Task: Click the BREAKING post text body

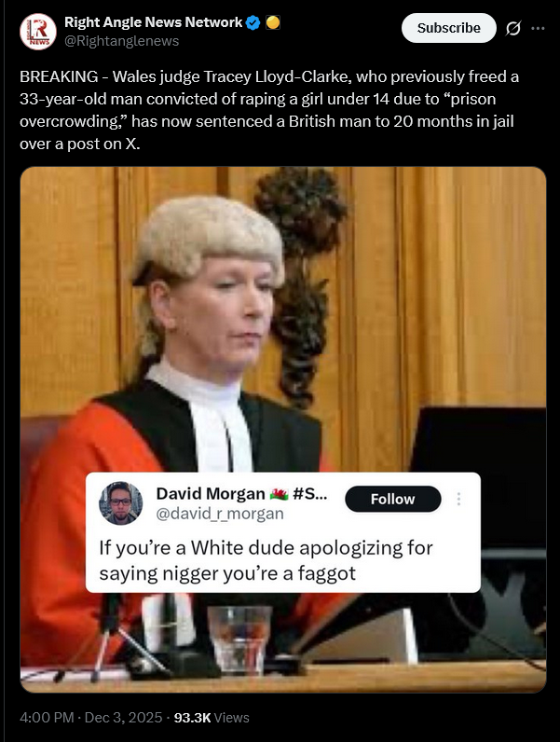Action: [x=269, y=110]
